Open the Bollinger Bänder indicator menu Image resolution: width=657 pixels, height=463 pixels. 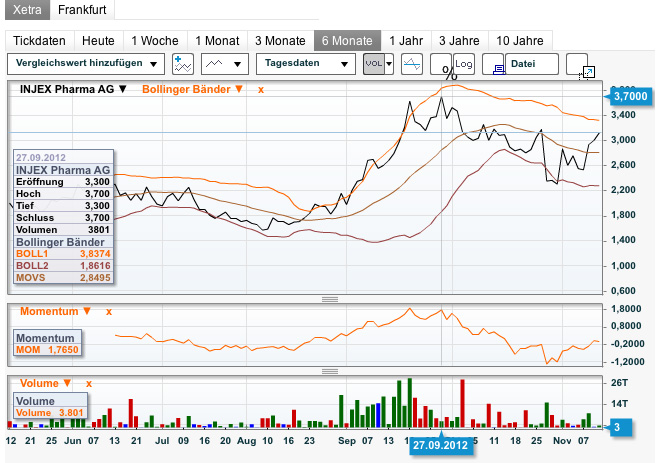click(x=192, y=89)
